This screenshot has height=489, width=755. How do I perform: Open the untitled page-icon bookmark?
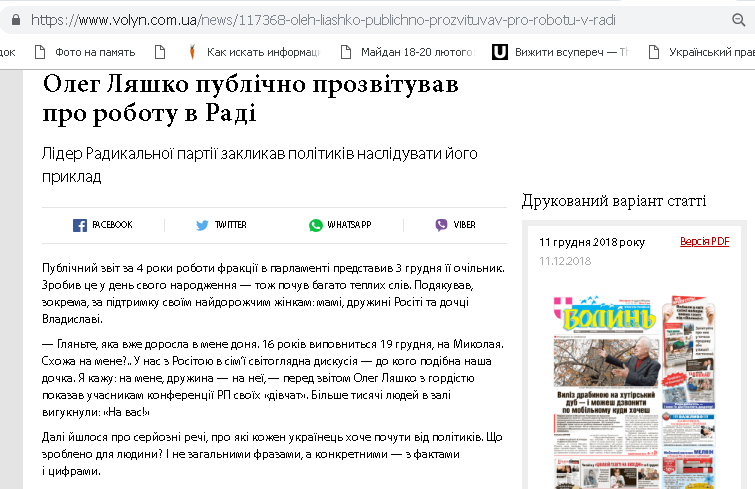(x=160, y=52)
